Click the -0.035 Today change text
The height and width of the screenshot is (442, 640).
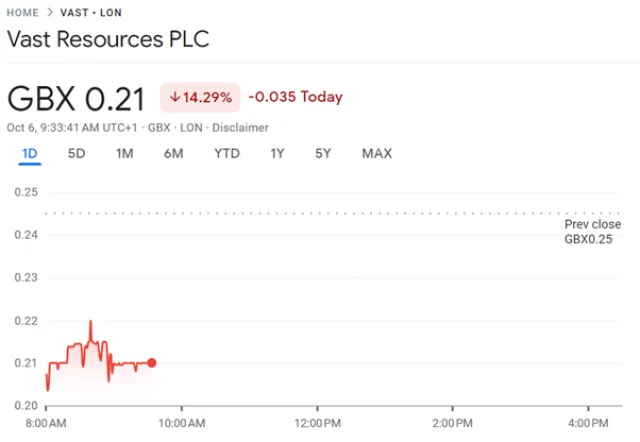295,98
